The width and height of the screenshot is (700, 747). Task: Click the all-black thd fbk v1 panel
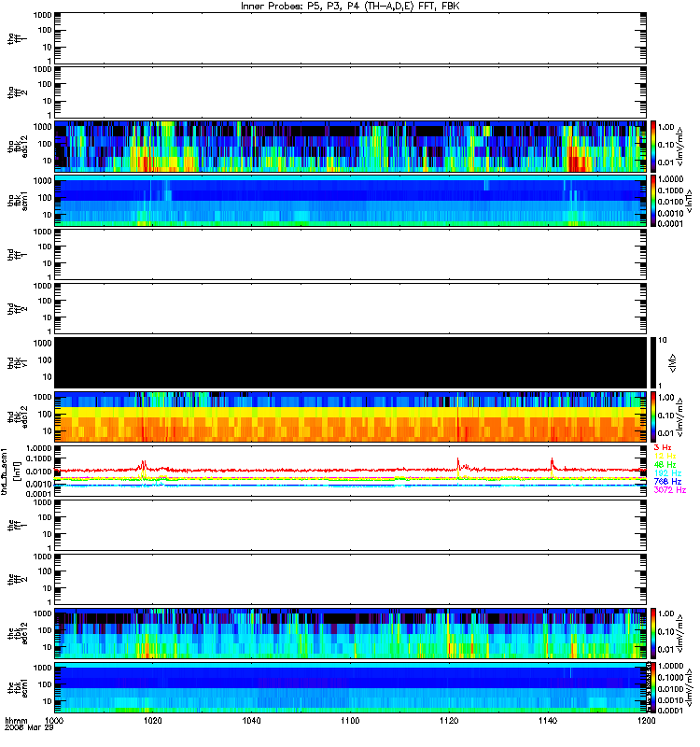tap(351, 363)
